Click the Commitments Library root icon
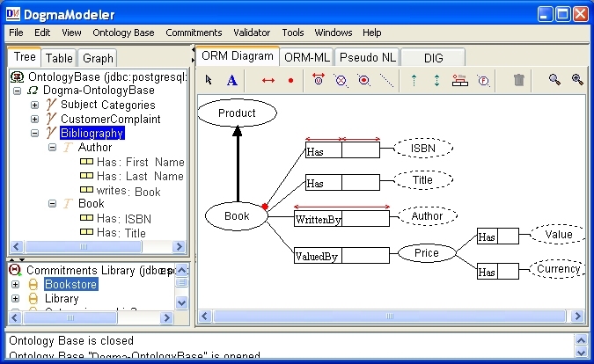The height and width of the screenshot is (364, 594). click(x=15, y=270)
